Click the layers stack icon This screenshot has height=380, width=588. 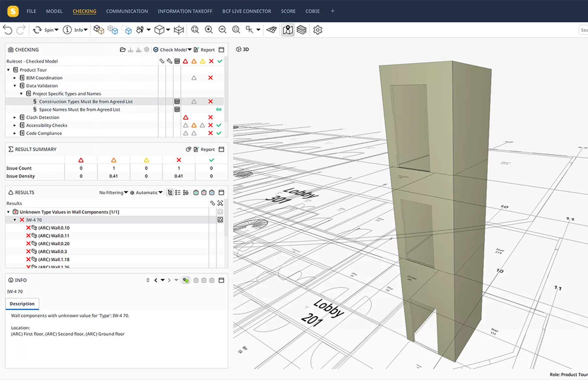click(x=302, y=30)
